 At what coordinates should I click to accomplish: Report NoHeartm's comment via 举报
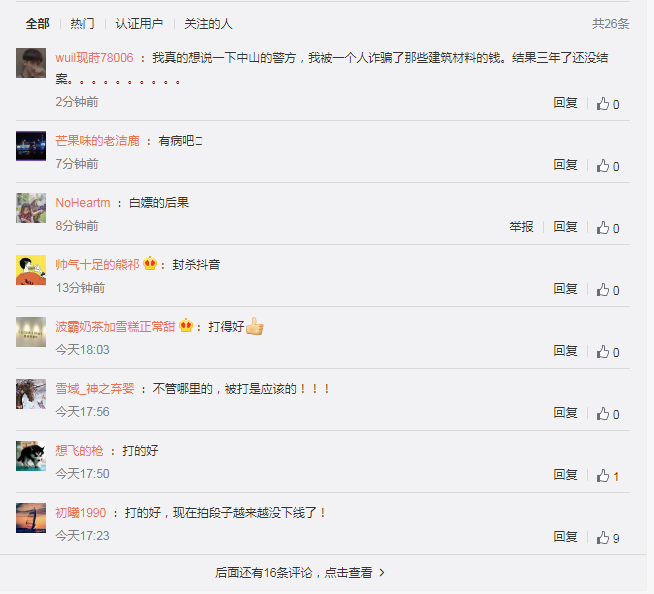[521, 227]
